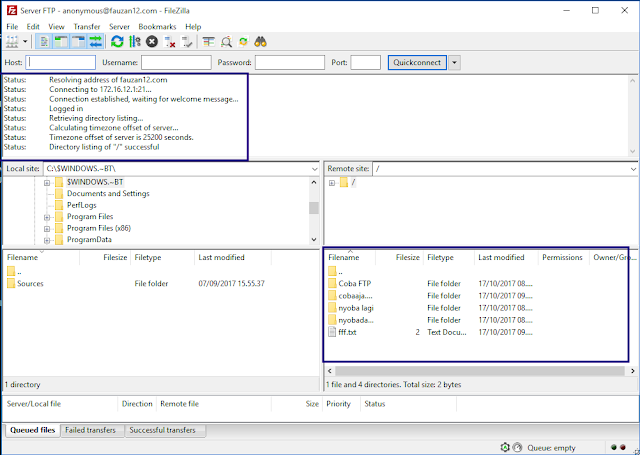Click the Quickconnect button
The width and height of the screenshot is (640, 455).
(417, 62)
